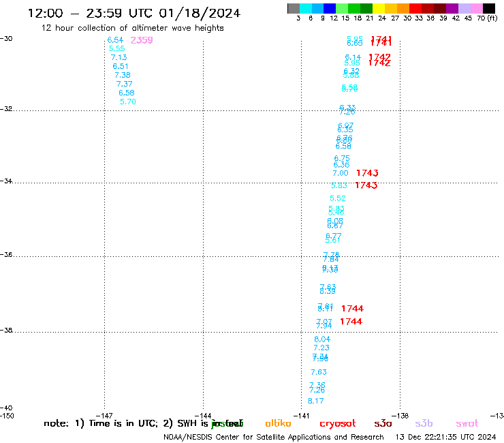Click the '13 Dec 22:21:35 UTC 2024' timestamp
The width and height of the screenshot is (504, 443).
click(446, 437)
